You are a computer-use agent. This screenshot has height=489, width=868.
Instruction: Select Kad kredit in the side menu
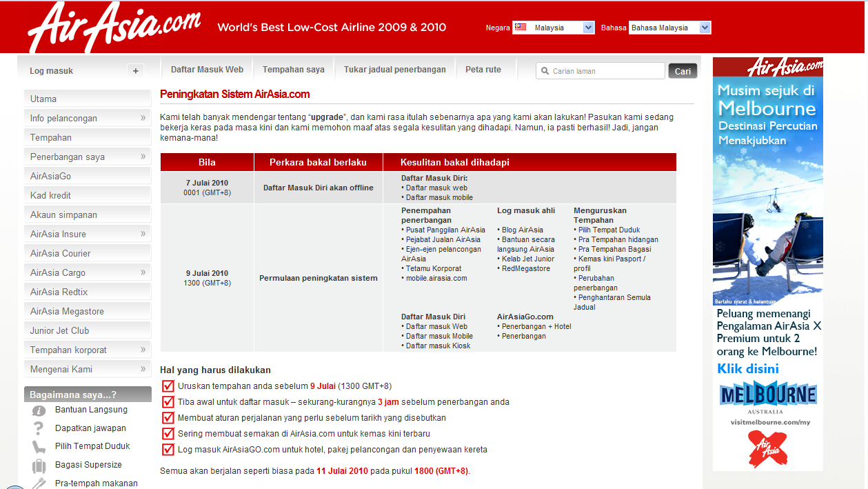(x=88, y=195)
